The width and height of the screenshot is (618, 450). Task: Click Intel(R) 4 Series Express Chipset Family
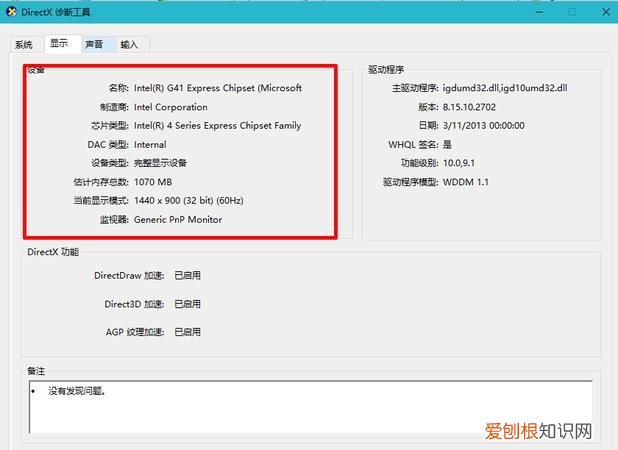coord(217,126)
